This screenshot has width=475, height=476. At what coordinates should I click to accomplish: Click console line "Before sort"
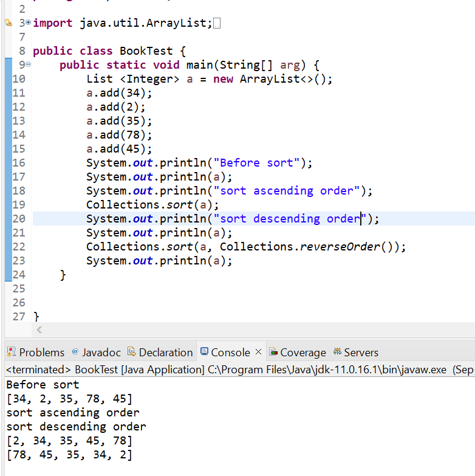[x=43, y=385]
